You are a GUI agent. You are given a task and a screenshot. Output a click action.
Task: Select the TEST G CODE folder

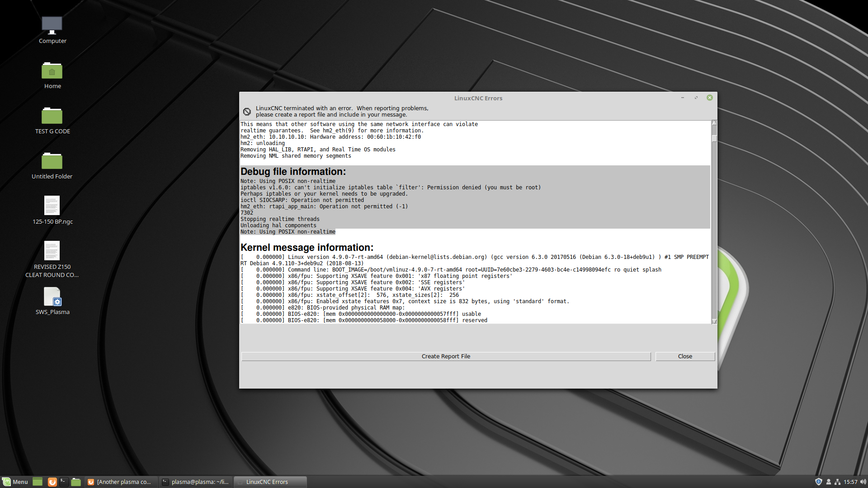tap(52, 120)
